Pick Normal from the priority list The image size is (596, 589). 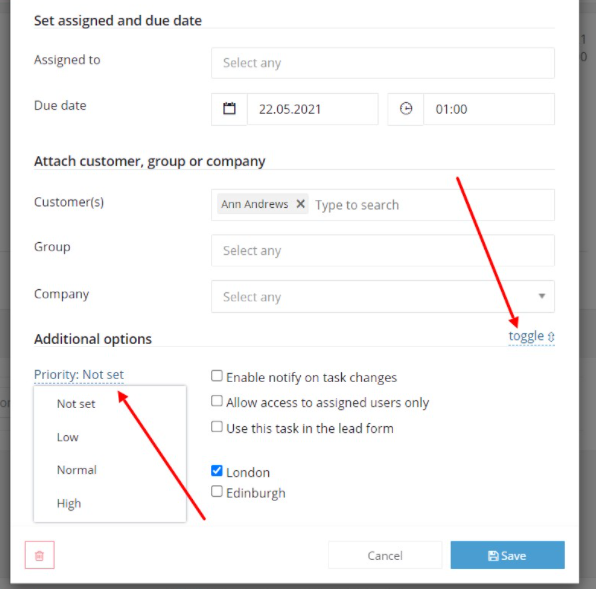77,470
